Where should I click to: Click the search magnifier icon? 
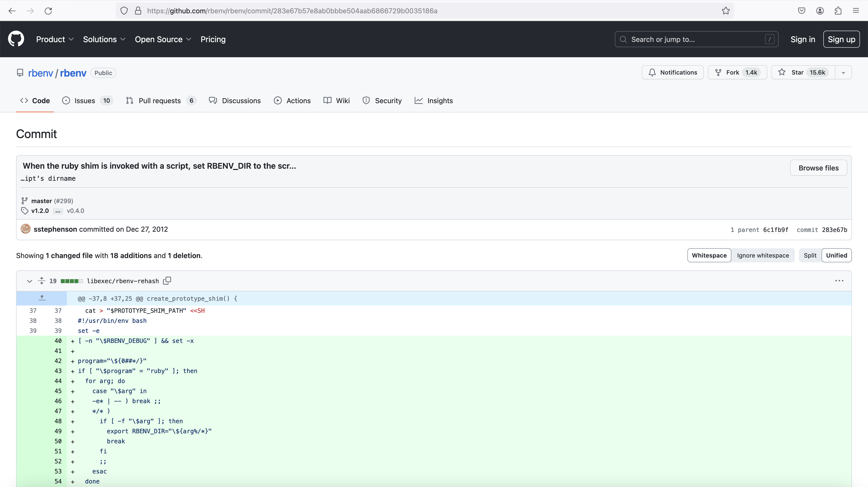[x=623, y=39]
